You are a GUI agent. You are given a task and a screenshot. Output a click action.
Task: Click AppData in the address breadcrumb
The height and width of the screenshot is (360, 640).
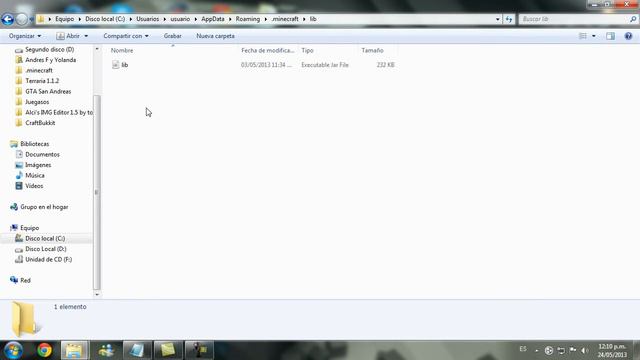click(x=213, y=19)
